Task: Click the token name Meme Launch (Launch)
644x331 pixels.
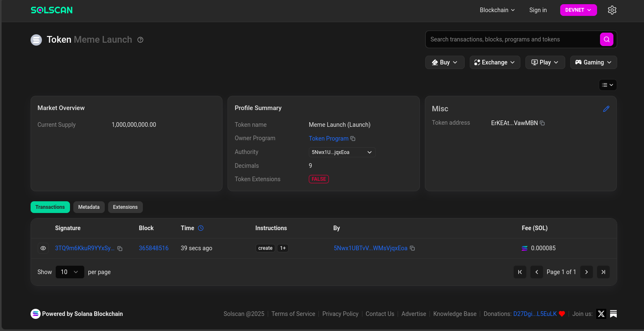Action: coord(339,125)
